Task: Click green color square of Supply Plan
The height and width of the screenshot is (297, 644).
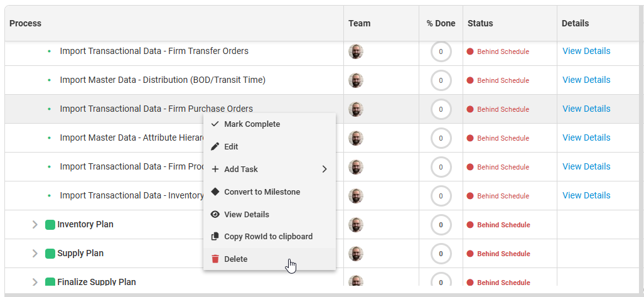Action: (x=50, y=254)
